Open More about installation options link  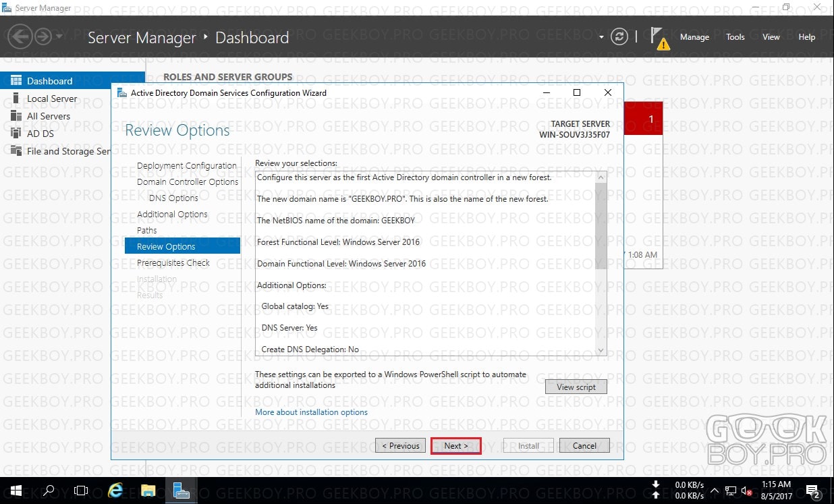coord(311,412)
